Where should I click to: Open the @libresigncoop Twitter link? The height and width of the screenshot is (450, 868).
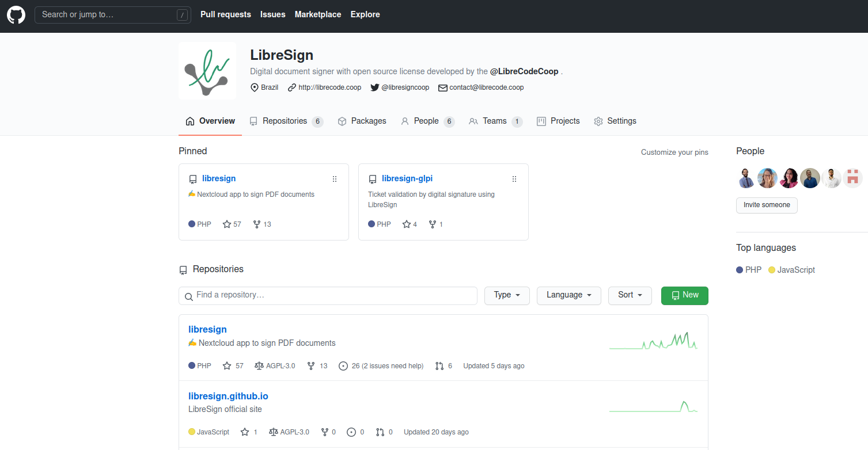[405, 87]
